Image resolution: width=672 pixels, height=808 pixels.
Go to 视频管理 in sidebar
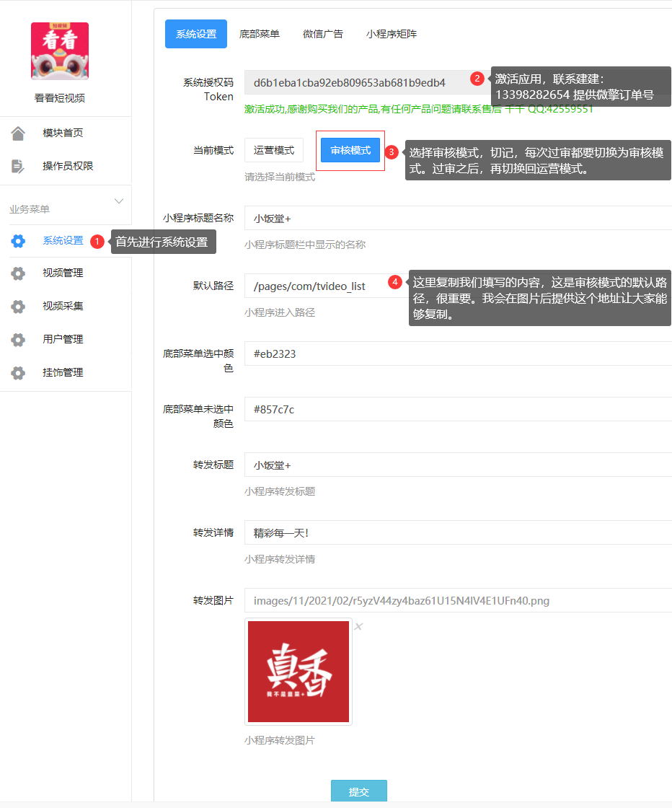pyautogui.click(x=63, y=273)
